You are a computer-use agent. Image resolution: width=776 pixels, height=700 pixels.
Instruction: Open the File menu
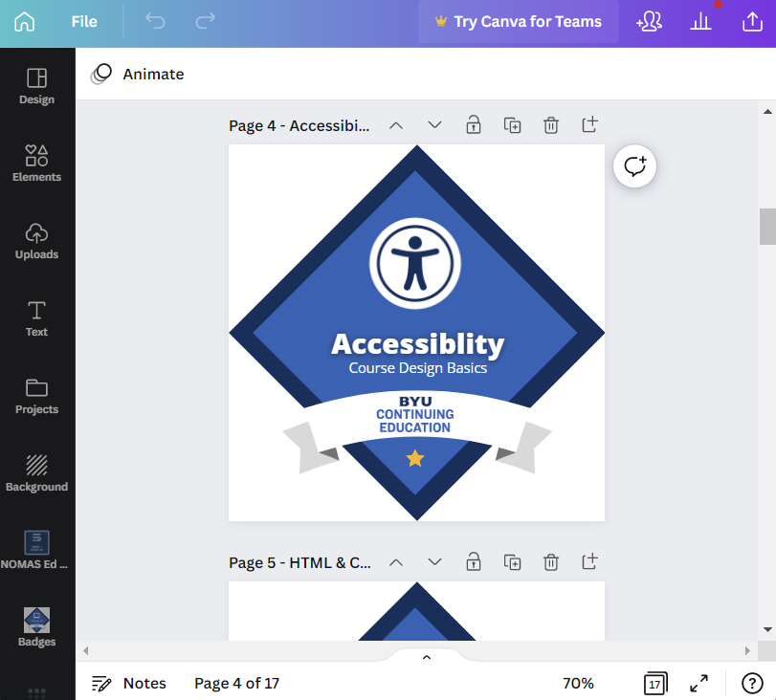(84, 21)
